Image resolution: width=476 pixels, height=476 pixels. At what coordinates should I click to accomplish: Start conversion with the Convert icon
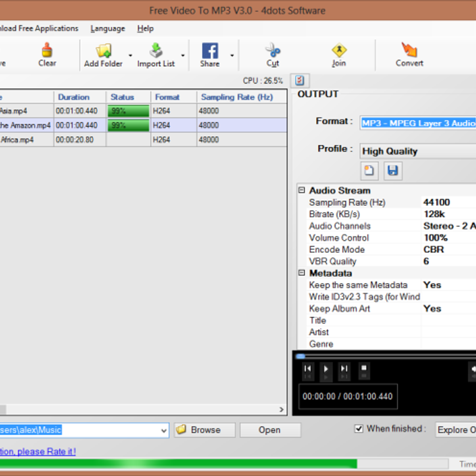point(409,51)
